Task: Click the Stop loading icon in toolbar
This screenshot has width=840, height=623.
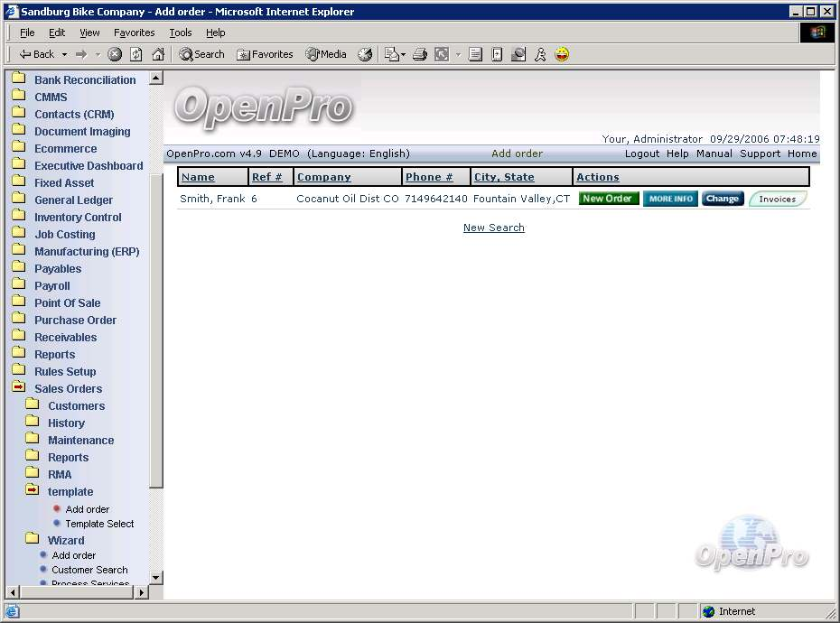Action: point(115,54)
